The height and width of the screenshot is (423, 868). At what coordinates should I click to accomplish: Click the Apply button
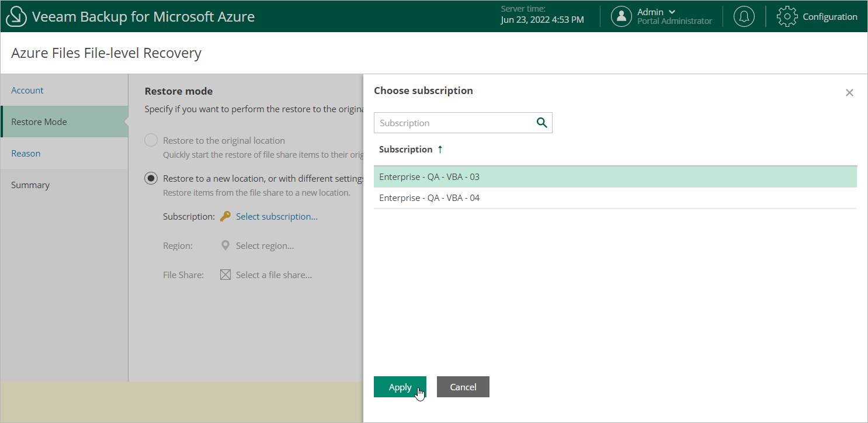click(400, 387)
